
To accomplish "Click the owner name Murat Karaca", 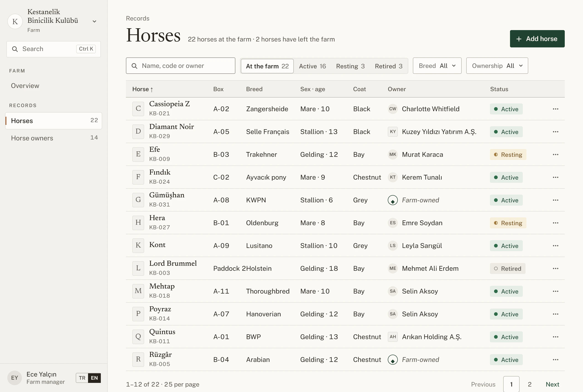I will (x=422, y=155).
